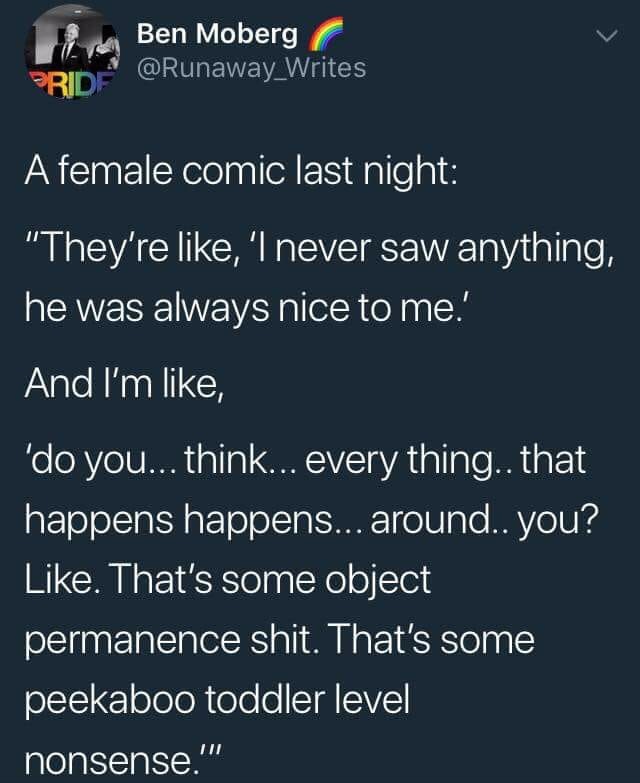Select the line starting "'do you... think..."

(x=307, y=464)
